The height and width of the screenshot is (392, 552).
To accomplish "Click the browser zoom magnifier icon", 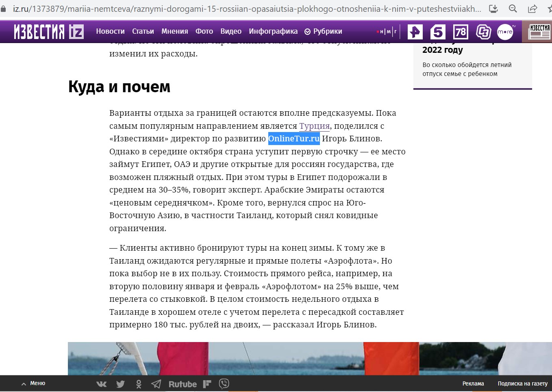I will pyautogui.click(x=513, y=9).
